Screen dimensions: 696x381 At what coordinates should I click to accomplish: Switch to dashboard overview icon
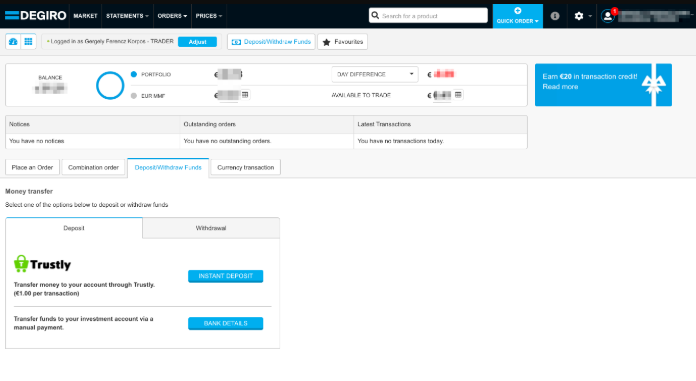pos(13,42)
